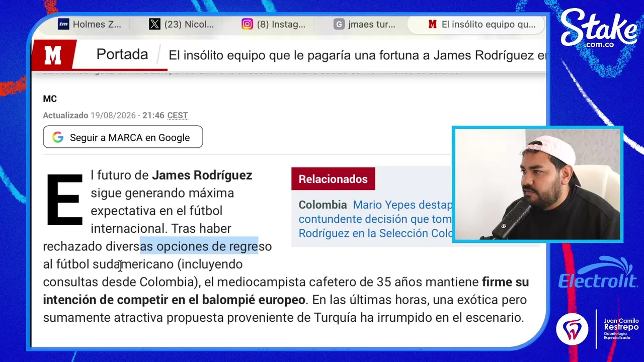644x362 pixels.
Task: Click the X logo icon on second tab
Action: [x=155, y=24]
